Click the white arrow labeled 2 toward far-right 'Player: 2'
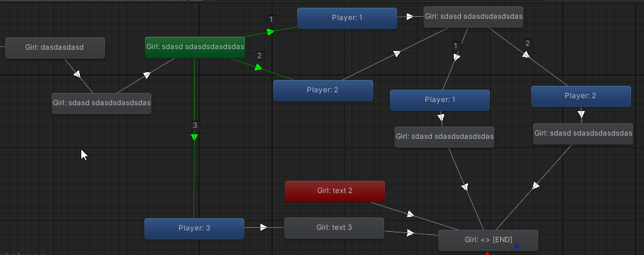The image size is (644, 255). [526, 54]
